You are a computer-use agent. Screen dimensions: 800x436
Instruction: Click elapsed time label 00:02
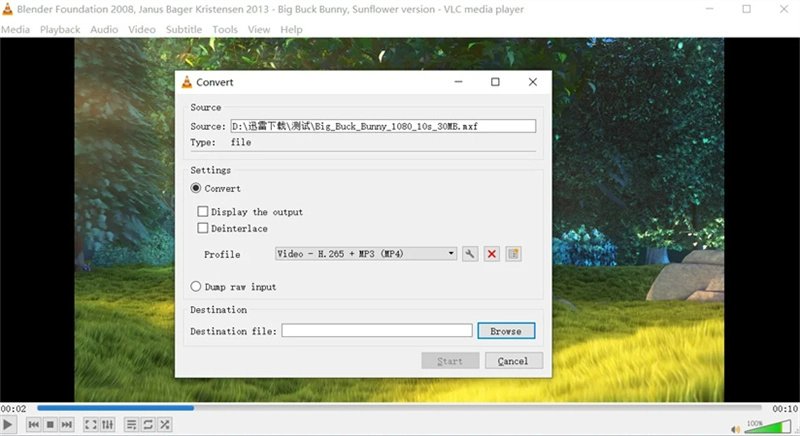pos(13,408)
